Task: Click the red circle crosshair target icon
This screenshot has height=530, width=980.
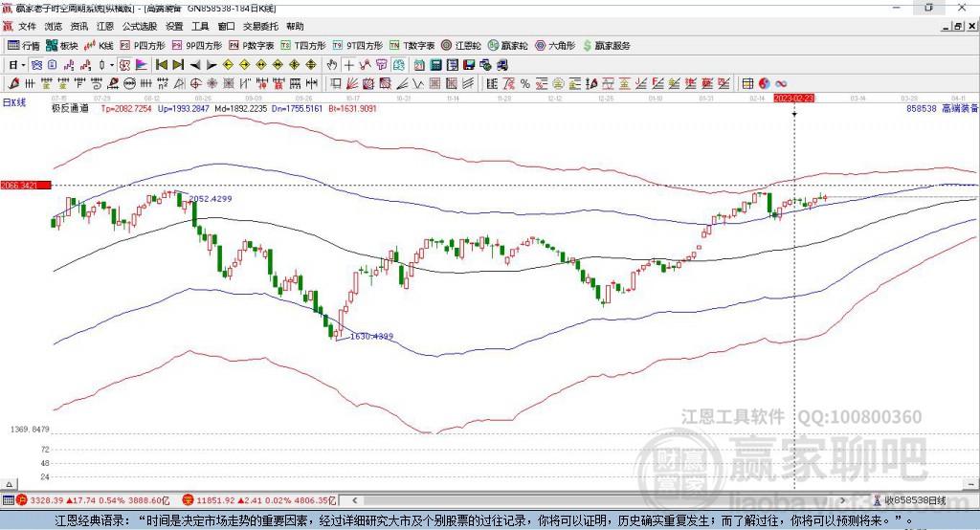Action: pos(195,83)
